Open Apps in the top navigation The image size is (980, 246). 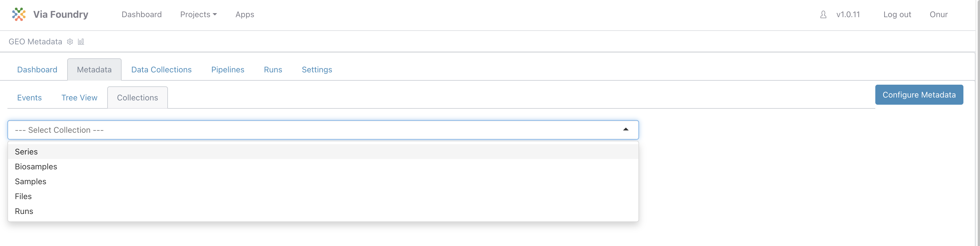tap(245, 15)
